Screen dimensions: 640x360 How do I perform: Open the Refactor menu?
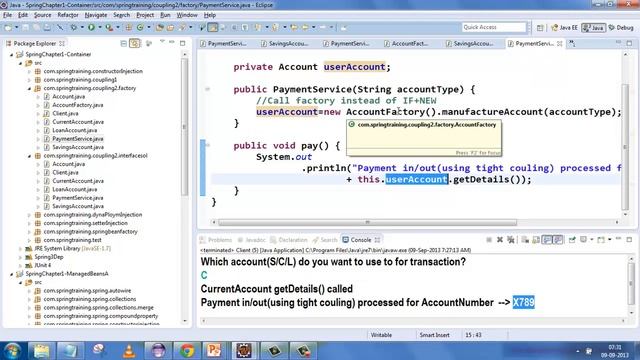point(68,15)
